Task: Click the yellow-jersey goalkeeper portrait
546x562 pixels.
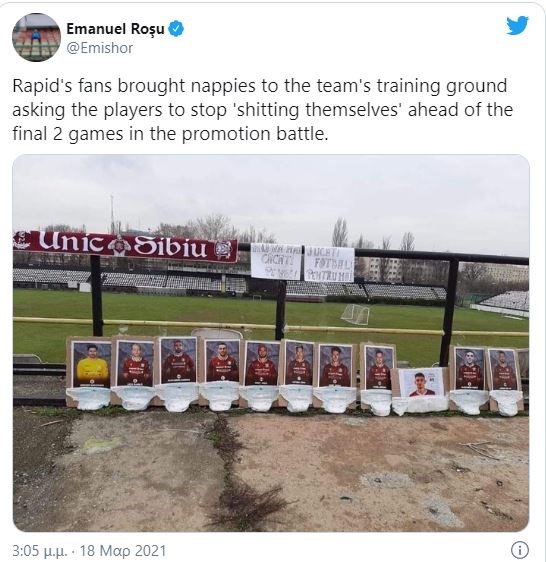Action: click(x=92, y=364)
